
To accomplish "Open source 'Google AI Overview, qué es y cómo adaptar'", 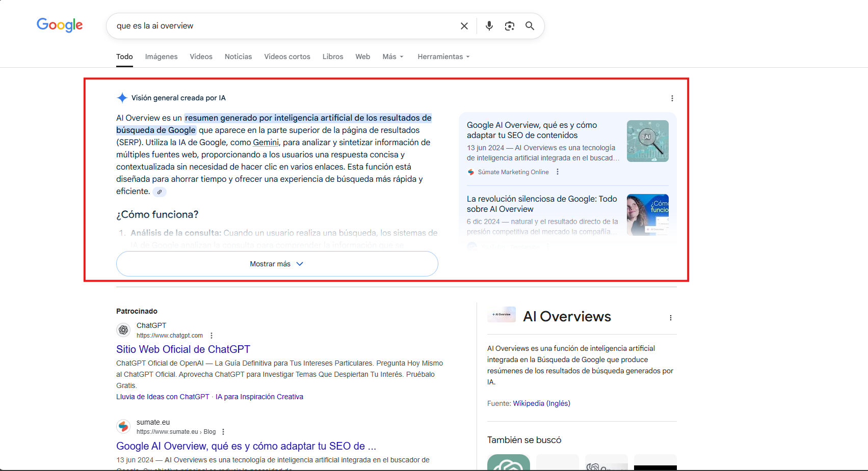I will (532, 130).
